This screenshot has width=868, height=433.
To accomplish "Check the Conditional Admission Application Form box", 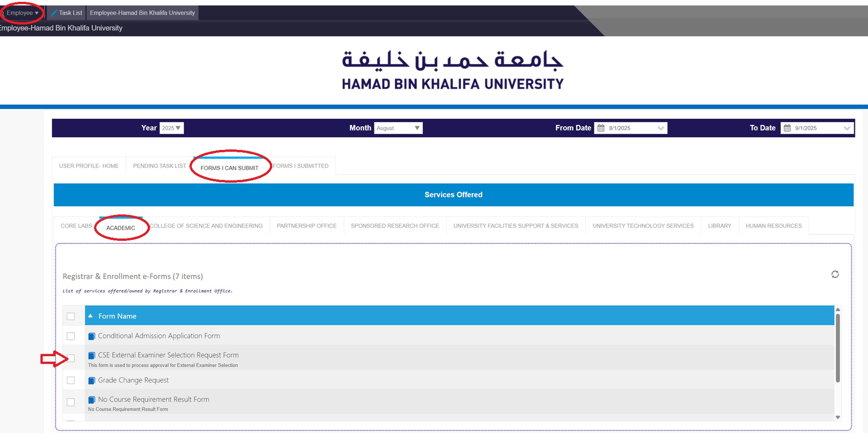I will pyautogui.click(x=71, y=336).
